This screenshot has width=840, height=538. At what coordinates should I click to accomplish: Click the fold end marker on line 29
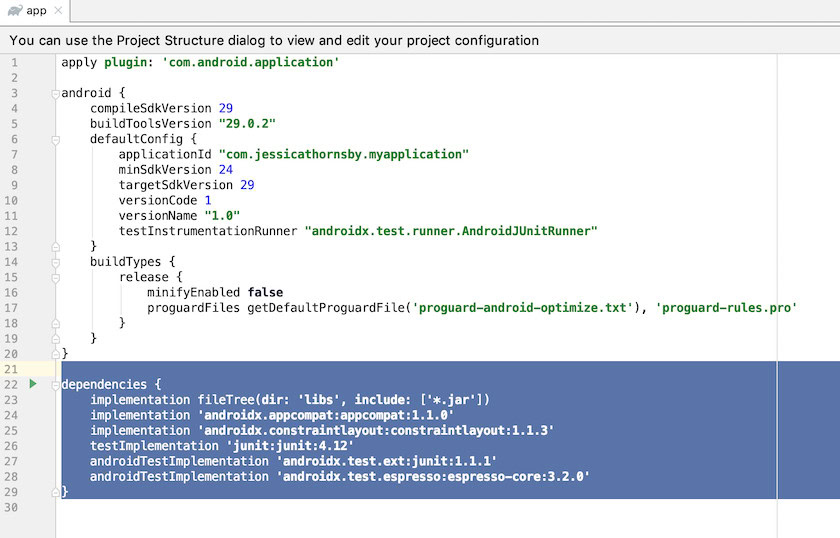tap(56, 492)
